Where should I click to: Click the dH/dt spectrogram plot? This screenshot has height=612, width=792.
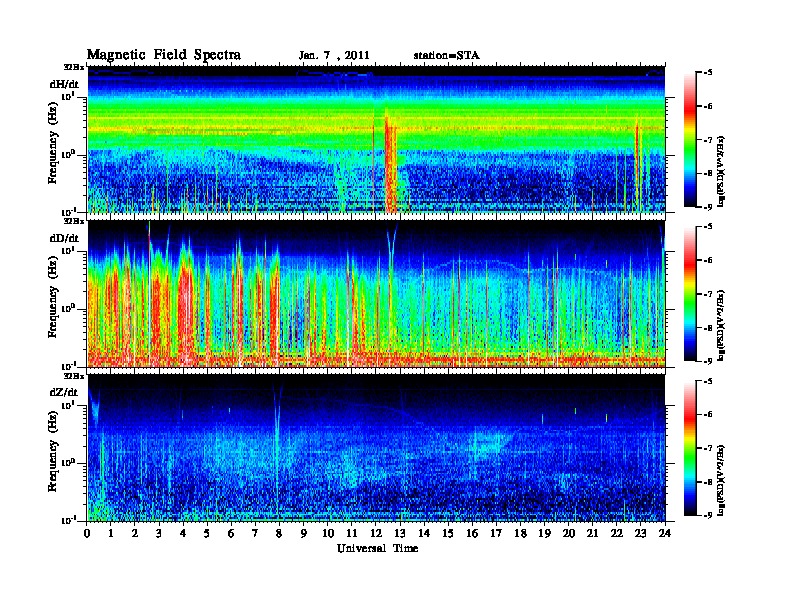376,139
